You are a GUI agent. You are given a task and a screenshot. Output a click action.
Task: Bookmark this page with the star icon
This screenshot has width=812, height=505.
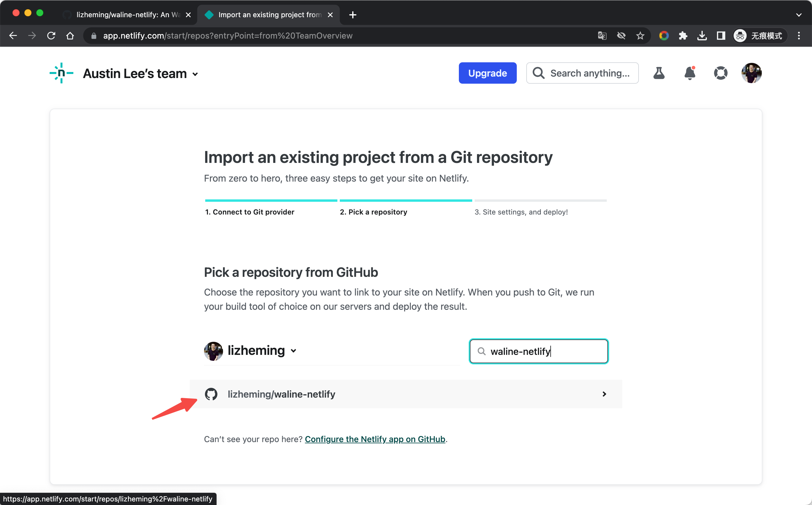click(x=640, y=35)
